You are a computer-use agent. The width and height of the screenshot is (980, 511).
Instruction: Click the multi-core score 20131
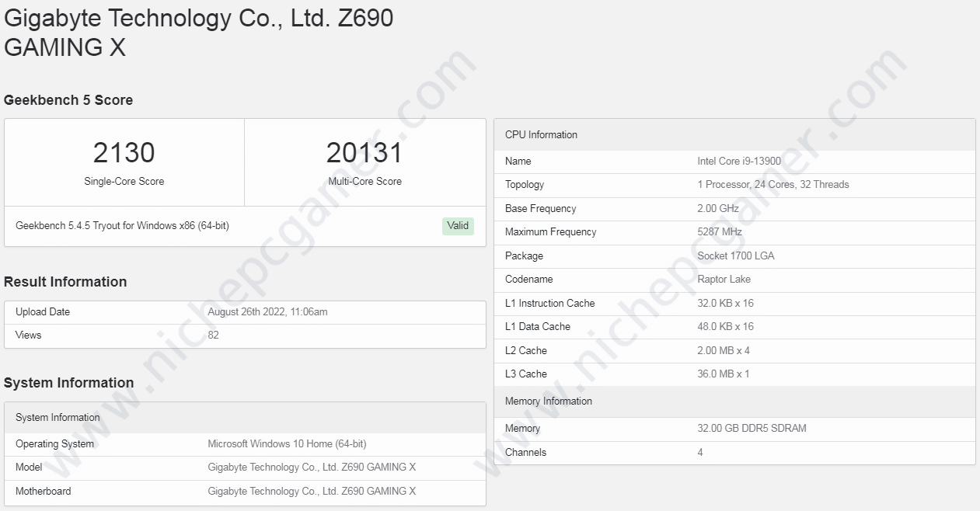pyautogui.click(x=364, y=153)
